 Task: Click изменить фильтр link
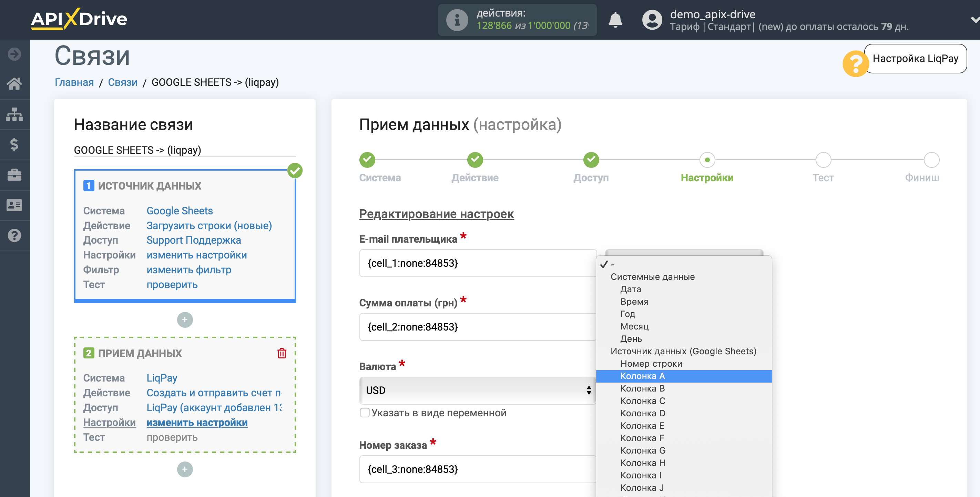click(189, 270)
